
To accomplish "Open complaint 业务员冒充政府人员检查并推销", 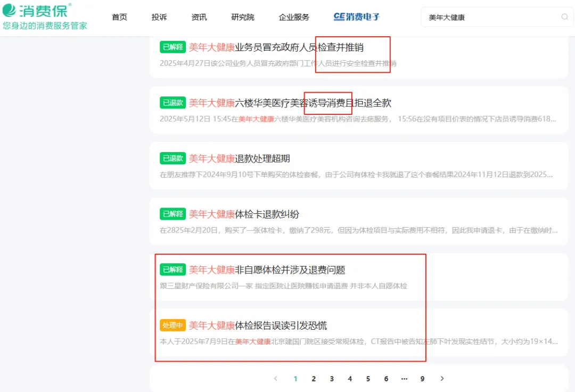I will point(276,47).
